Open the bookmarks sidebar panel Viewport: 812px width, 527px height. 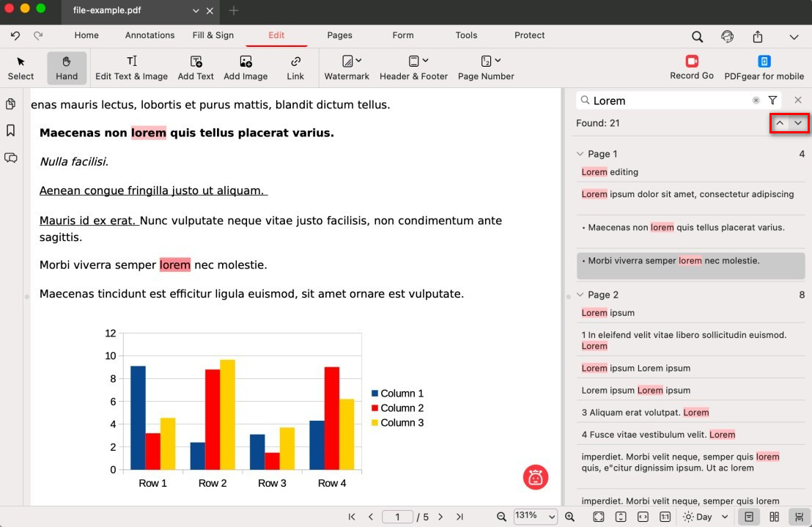click(11, 130)
